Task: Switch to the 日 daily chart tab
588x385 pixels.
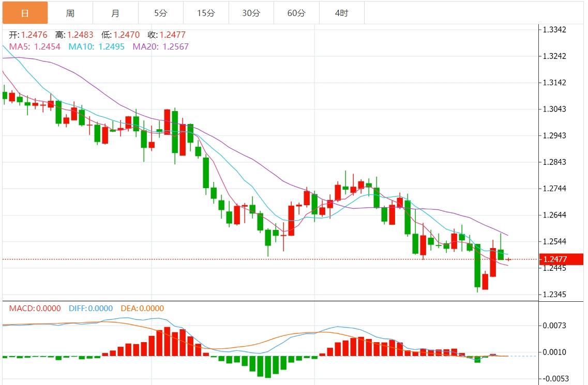Action: 25,13
